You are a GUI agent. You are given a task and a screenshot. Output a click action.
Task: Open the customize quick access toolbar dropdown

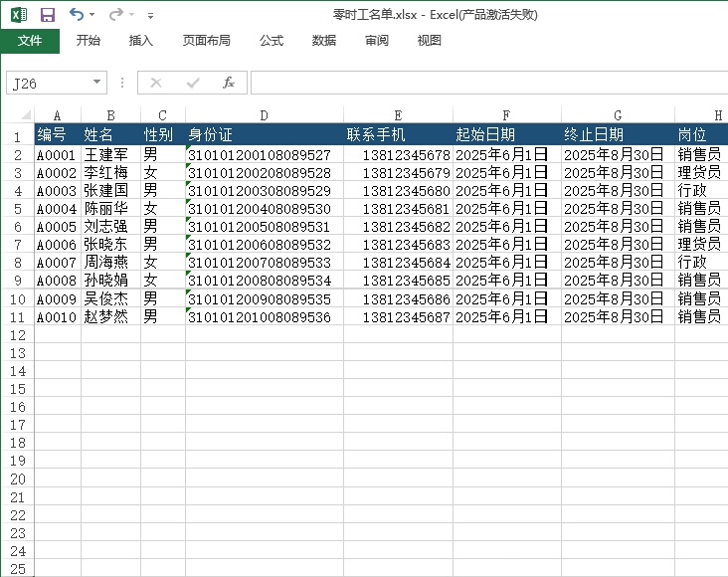[150, 16]
